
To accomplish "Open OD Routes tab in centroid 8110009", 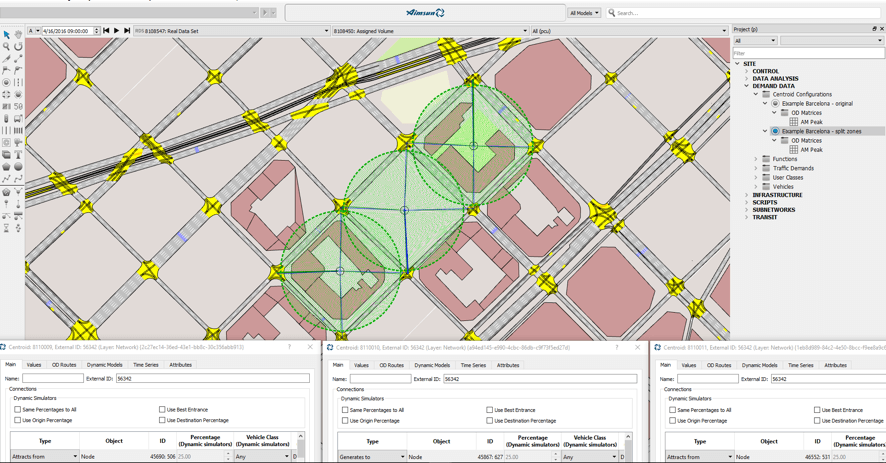I will (x=64, y=365).
